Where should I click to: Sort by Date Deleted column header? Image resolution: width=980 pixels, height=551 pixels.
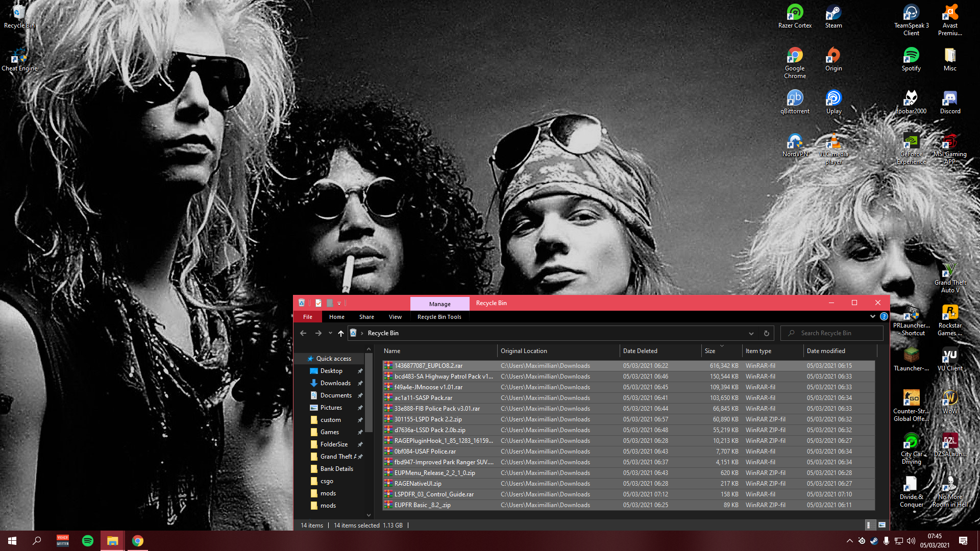pos(640,351)
